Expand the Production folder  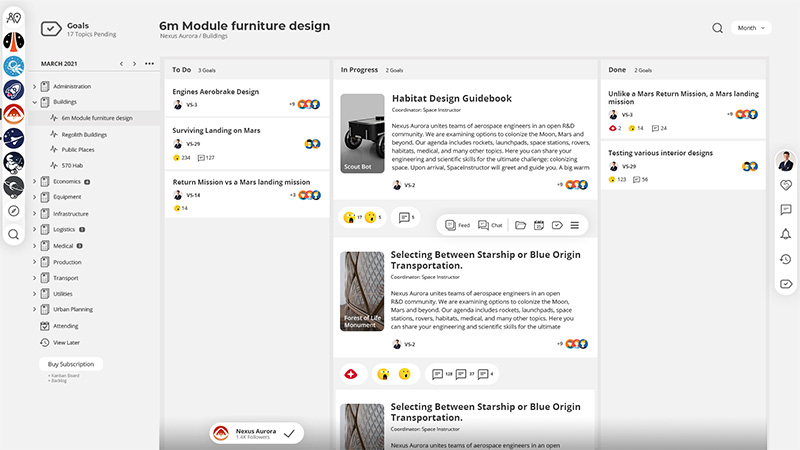point(35,262)
